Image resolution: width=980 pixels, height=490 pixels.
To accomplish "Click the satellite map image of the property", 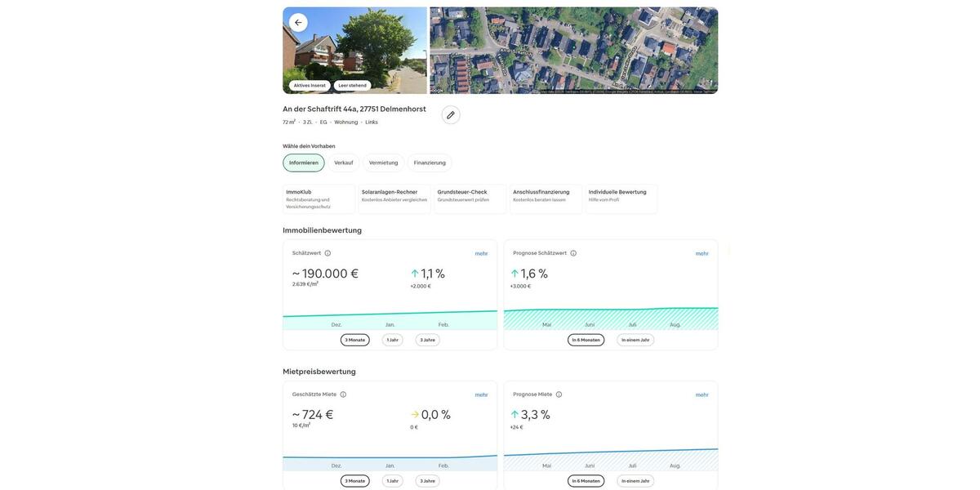I will pos(573,51).
